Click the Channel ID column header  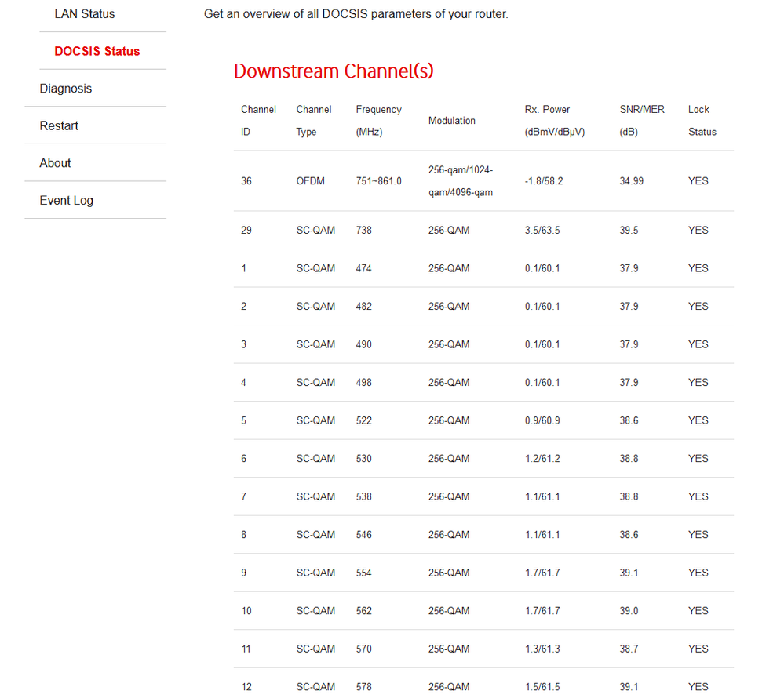coord(258,121)
